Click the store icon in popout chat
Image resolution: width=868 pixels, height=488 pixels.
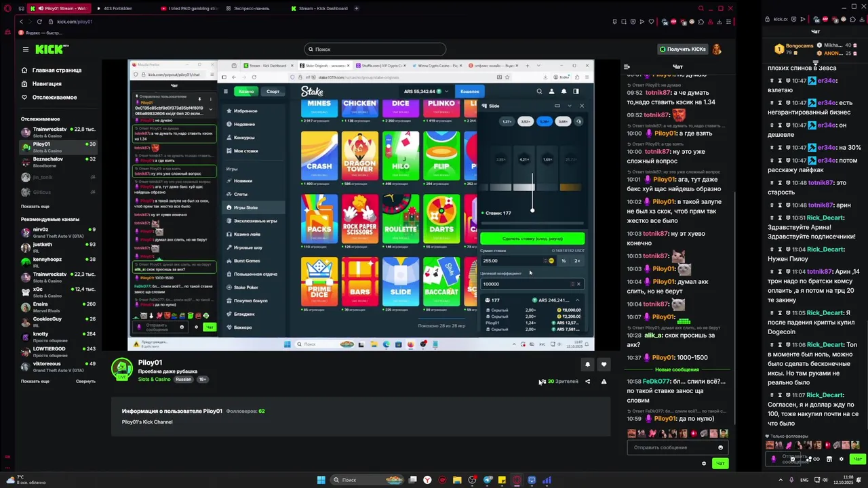(x=829, y=459)
